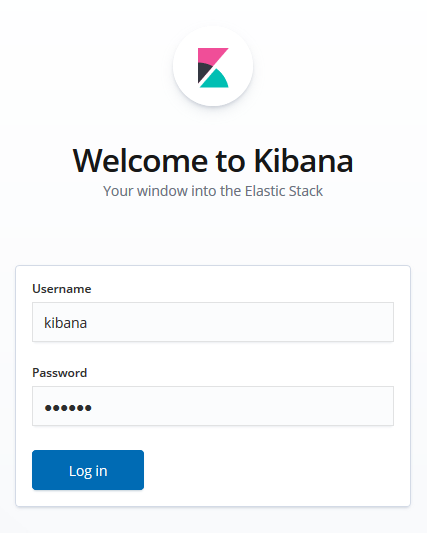Place cursor after the masked password dots
The height and width of the screenshot is (533, 427).
pyautogui.click(x=92, y=407)
